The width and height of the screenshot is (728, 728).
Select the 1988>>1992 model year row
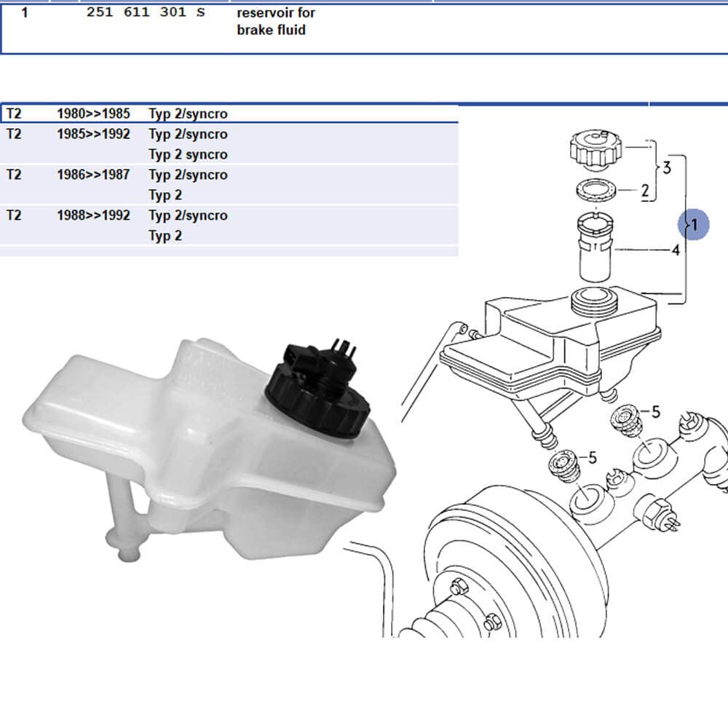(229, 225)
